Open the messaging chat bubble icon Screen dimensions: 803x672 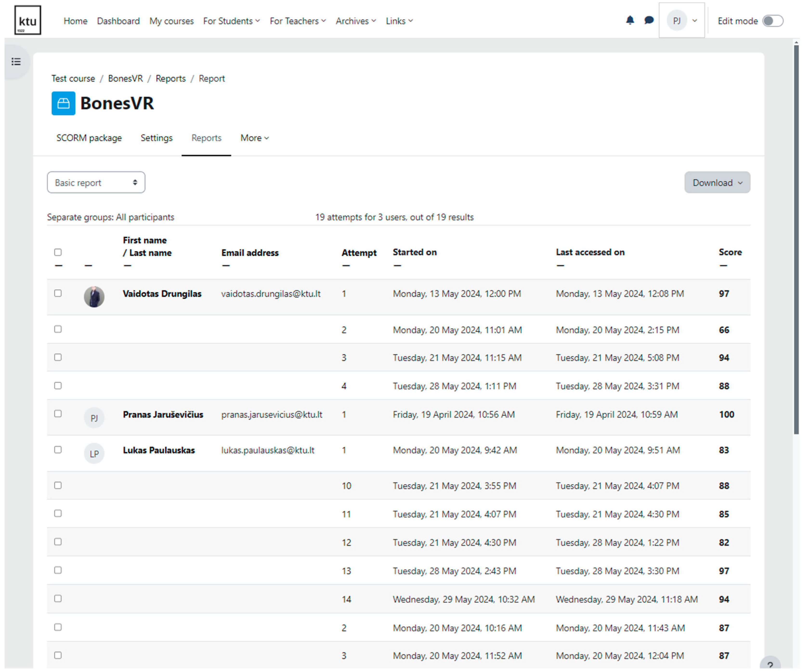click(648, 20)
